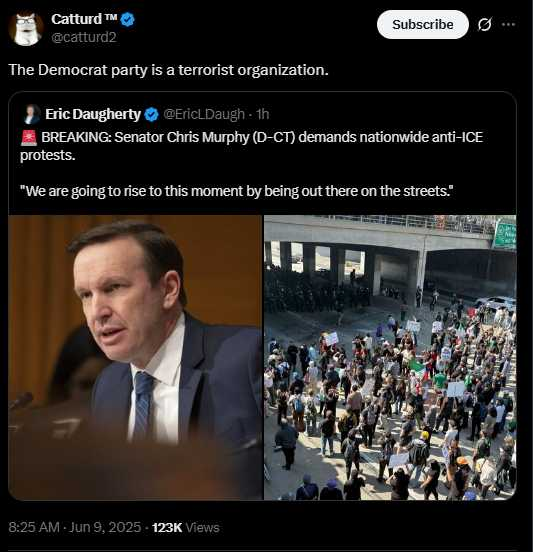Open the @catturd2 handle link
Screen dimensions: 533x552
click(x=84, y=37)
